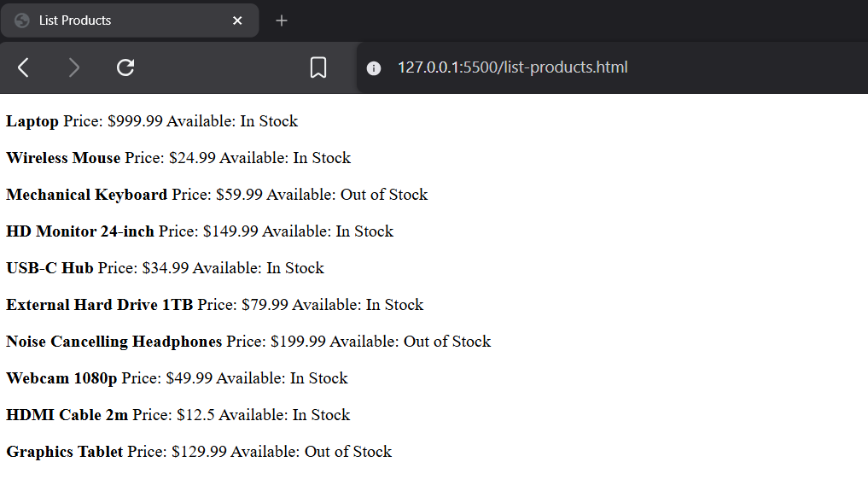
Task: Select the List Products tab
Action: (119, 20)
